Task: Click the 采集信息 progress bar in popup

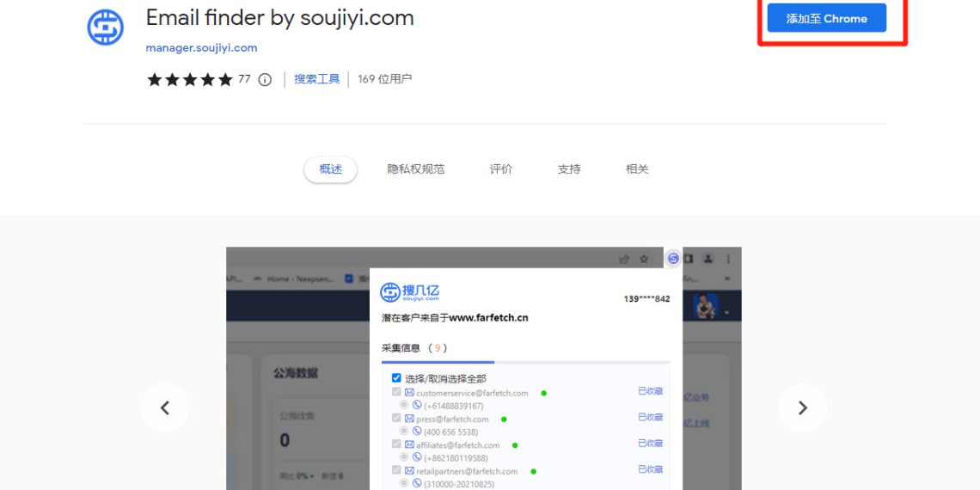Action: coord(525,362)
